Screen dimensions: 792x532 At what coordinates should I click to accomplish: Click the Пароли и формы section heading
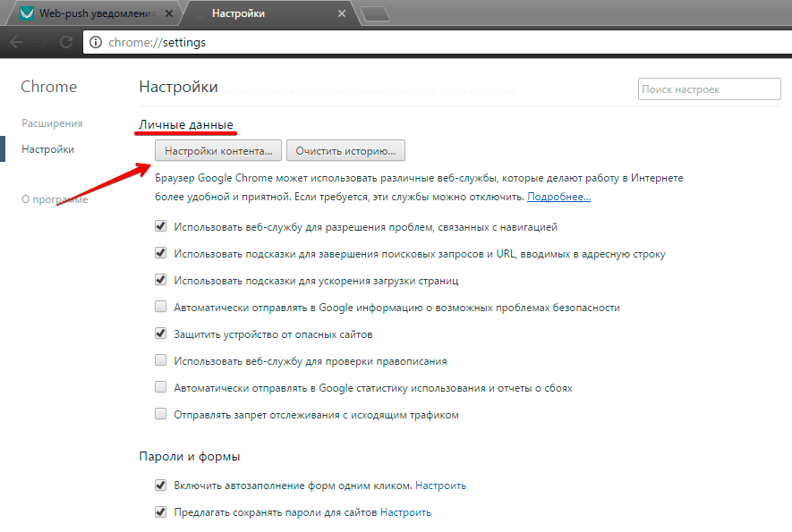[190, 456]
